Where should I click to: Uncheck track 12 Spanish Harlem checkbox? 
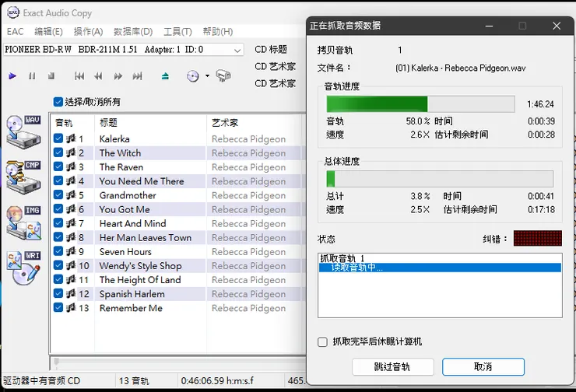click(58, 293)
